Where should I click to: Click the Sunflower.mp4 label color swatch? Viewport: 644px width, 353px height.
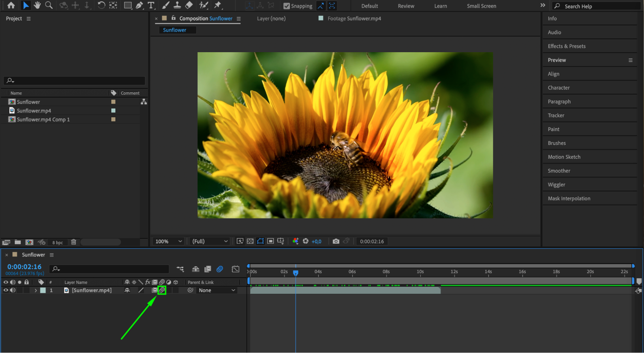pos(113,110)
